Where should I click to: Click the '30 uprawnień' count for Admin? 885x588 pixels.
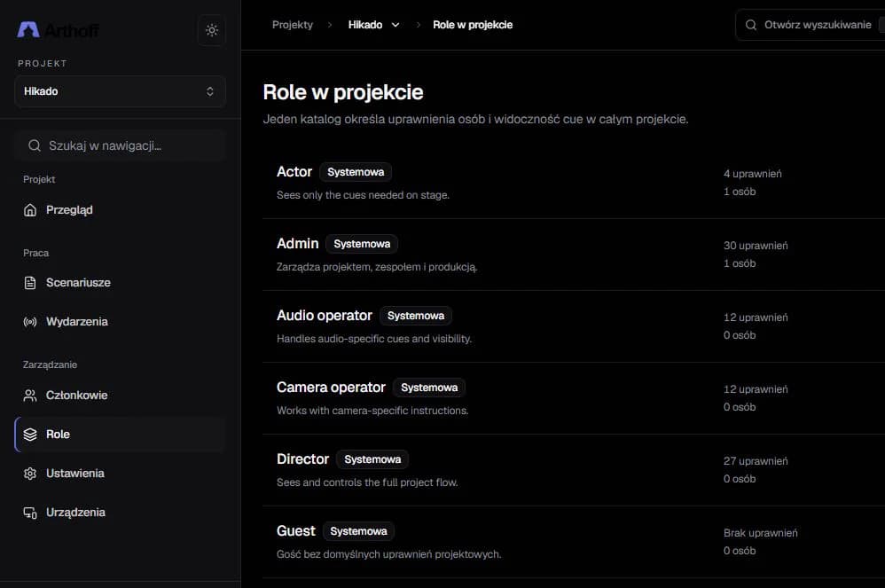click(756, 246)
